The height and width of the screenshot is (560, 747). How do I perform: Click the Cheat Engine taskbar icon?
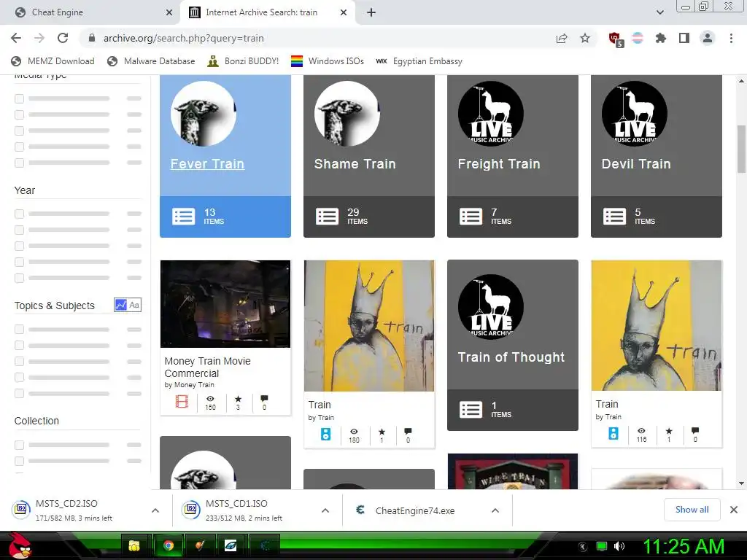pyautogui.click(x=264, y=545)
